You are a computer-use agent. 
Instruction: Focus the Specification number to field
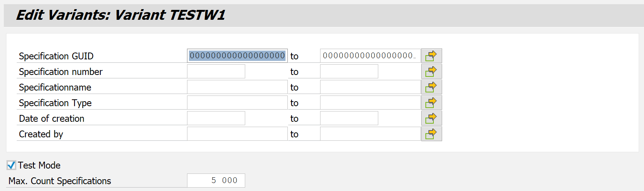349,72
